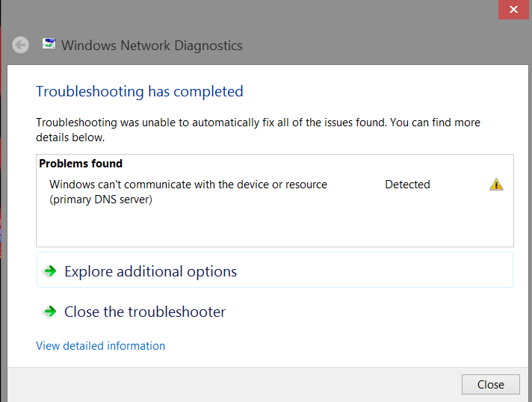Screen dimensions: 532x402
Task: Click the "Problems found" header
Action: pos(81,164)
